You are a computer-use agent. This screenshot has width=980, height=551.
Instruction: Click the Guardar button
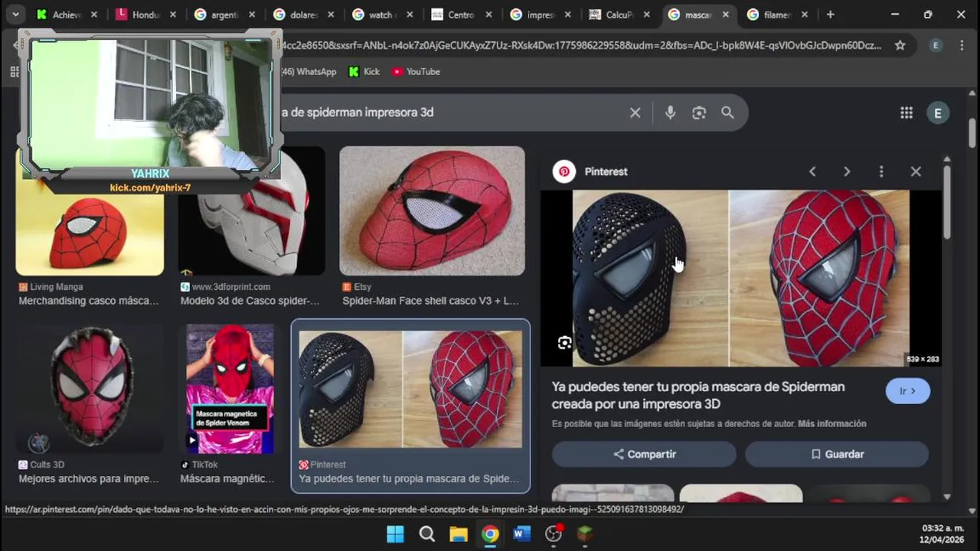pyautogui.click(x=837, y=454)
